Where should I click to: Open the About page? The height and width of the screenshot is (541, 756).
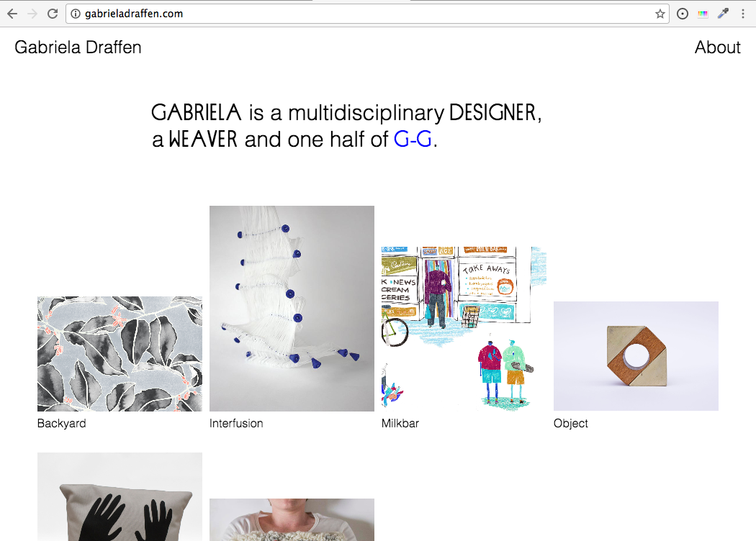click(717, 47)
